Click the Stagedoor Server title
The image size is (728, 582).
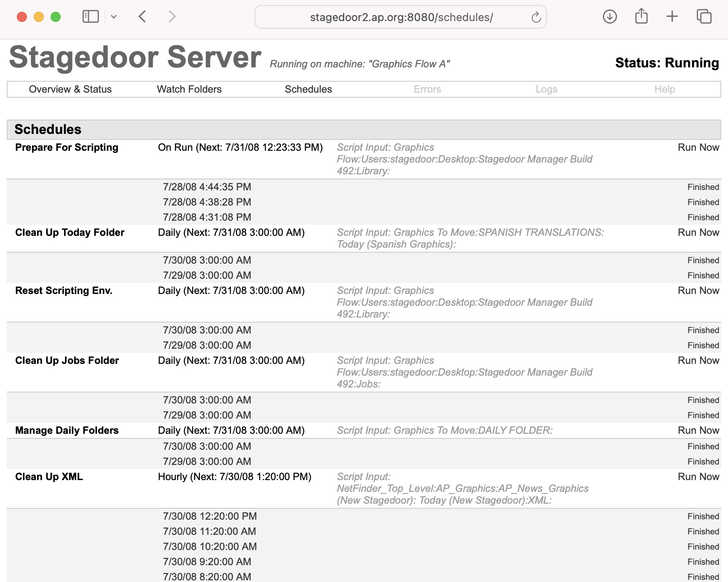pyautogui.click(x=135, y=57)
